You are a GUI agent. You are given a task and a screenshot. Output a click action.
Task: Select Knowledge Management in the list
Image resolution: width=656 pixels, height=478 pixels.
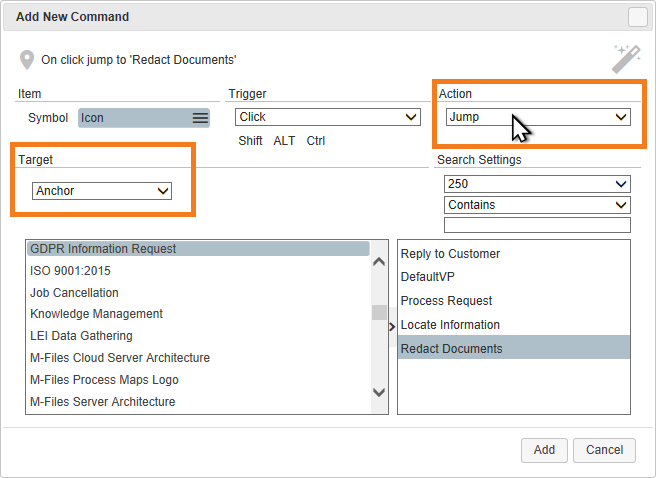coord(96,314)
